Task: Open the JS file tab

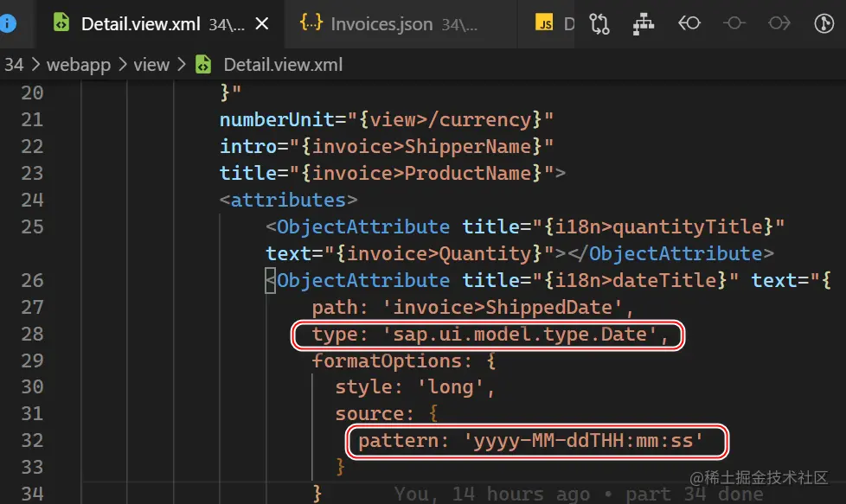Action: [x=546, y=23]
